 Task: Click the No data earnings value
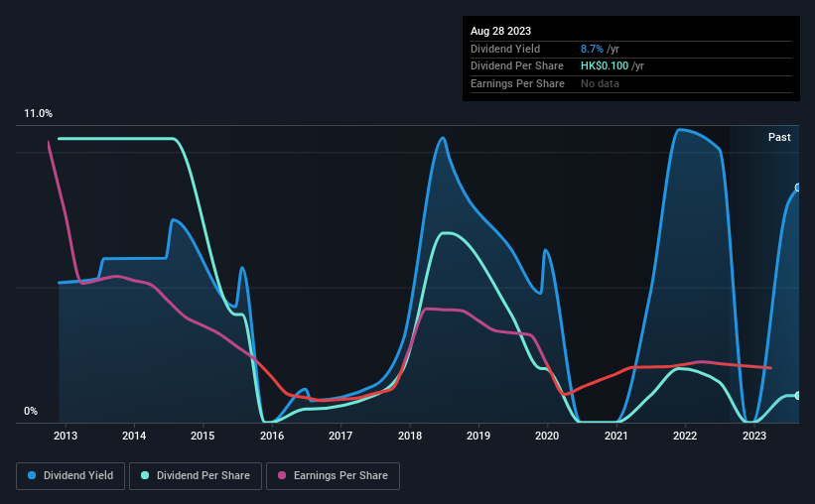tap(600, 83)
